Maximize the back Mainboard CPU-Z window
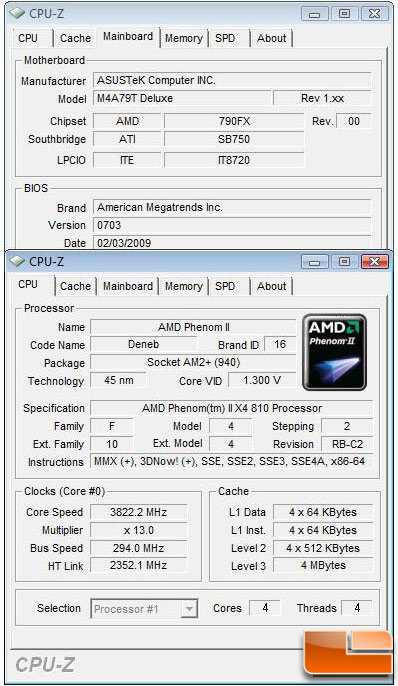The width and height of the screenshot is (398, 686). point(344,14)
